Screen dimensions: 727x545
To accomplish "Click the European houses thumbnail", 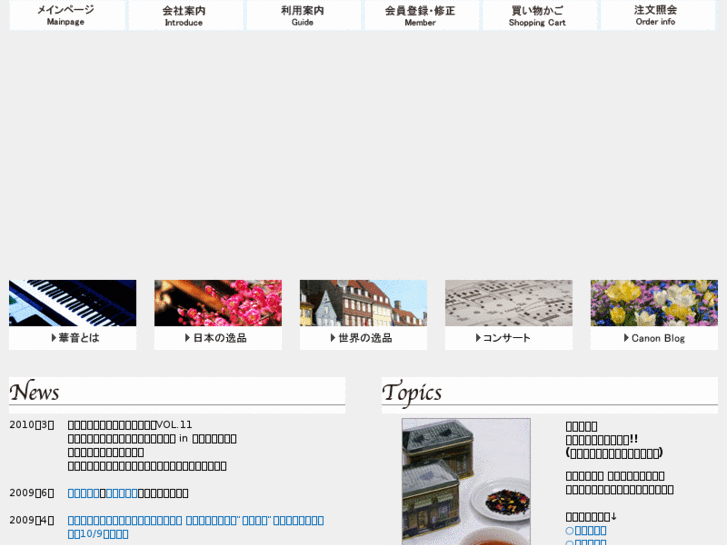I will [x=363, y=302].
